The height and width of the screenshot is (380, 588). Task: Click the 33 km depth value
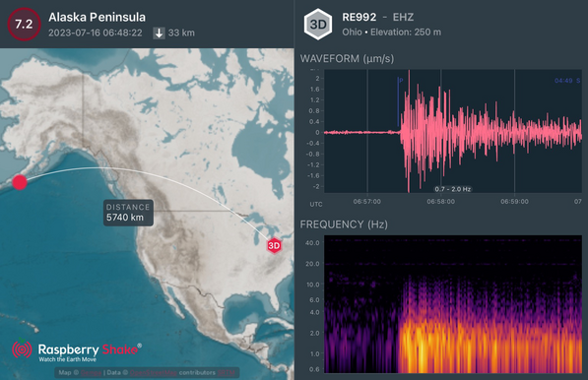click(x=181, y=32)
